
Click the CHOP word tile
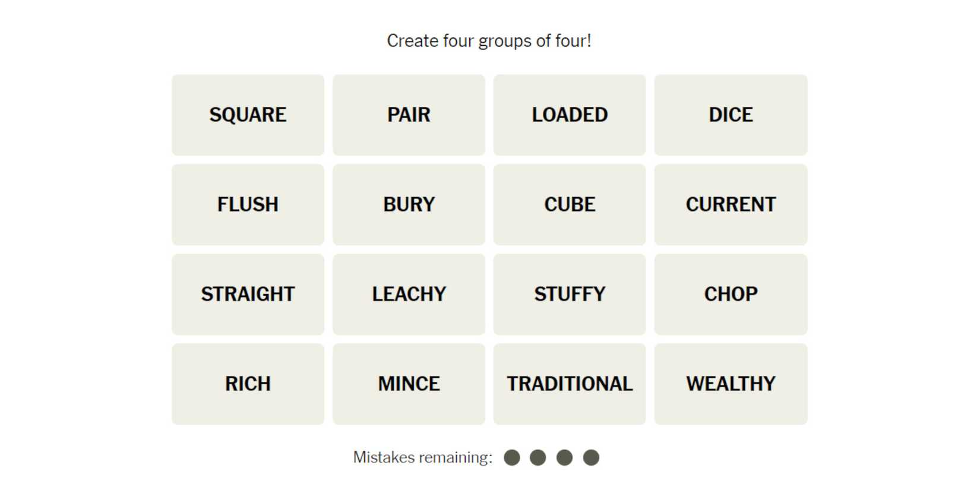[x=730, y=294]
